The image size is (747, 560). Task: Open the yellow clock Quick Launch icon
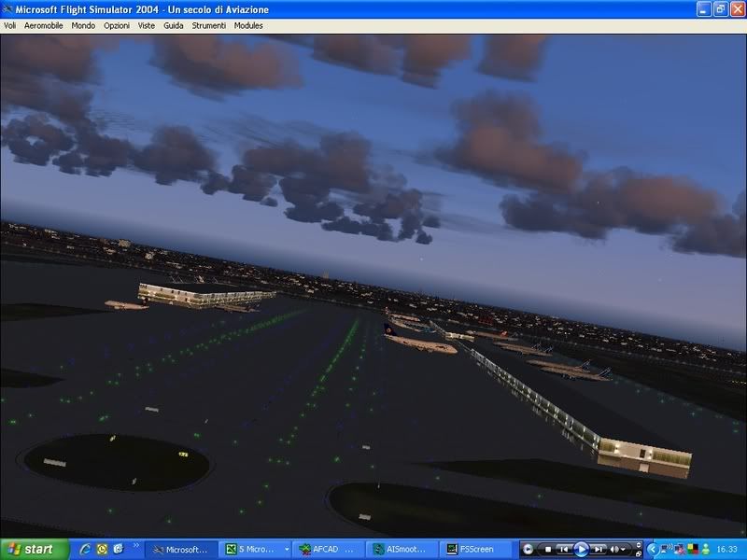[x=102, y=550]
